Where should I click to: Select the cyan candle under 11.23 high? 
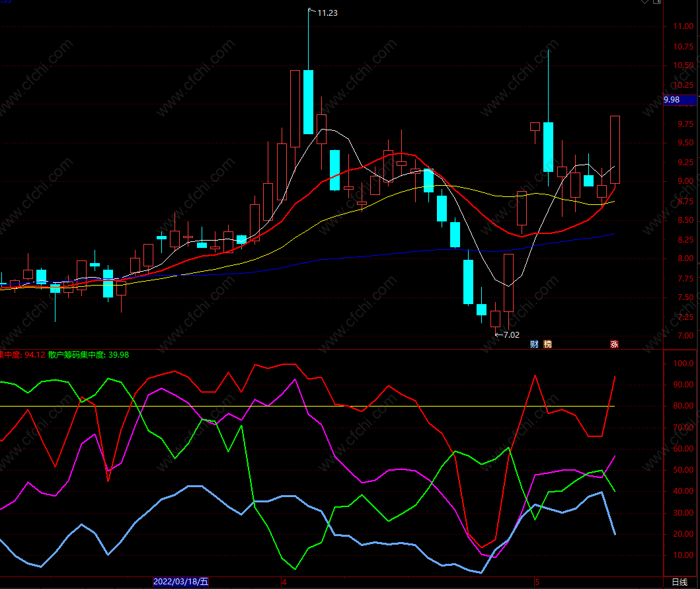tap(308, 102)
